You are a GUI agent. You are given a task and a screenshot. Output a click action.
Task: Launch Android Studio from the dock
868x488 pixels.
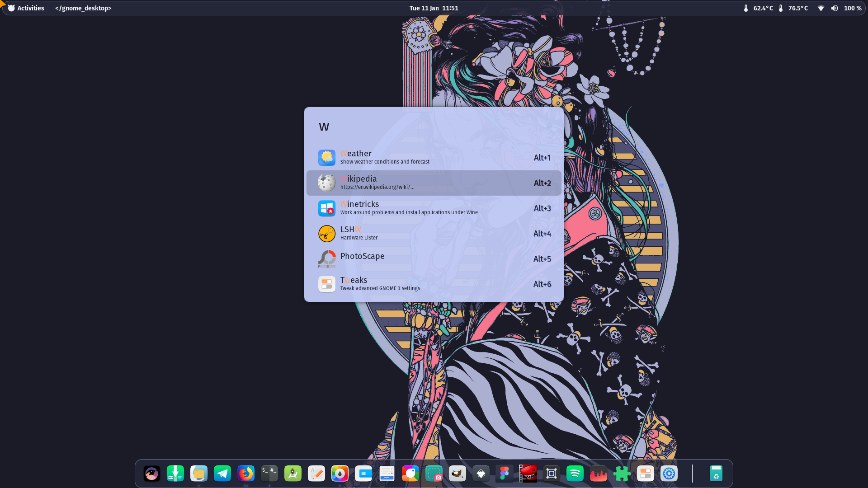coord(293,474)
